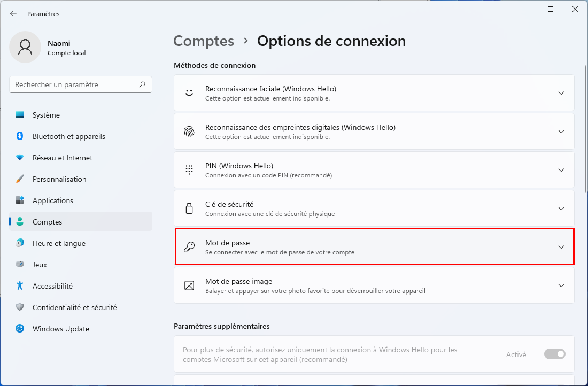Click the search magnifier icon
Screen dimensions: 588x386
(x=142, y=84)
